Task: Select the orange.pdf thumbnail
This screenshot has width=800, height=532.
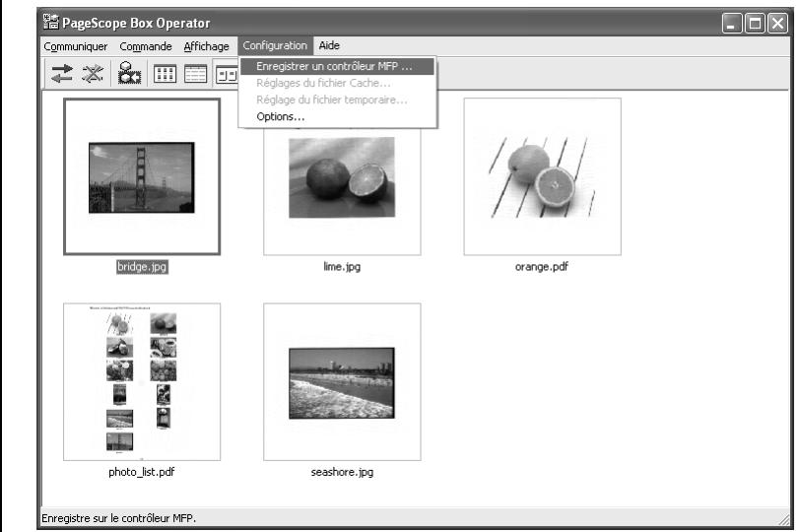Action: point(542,176)
